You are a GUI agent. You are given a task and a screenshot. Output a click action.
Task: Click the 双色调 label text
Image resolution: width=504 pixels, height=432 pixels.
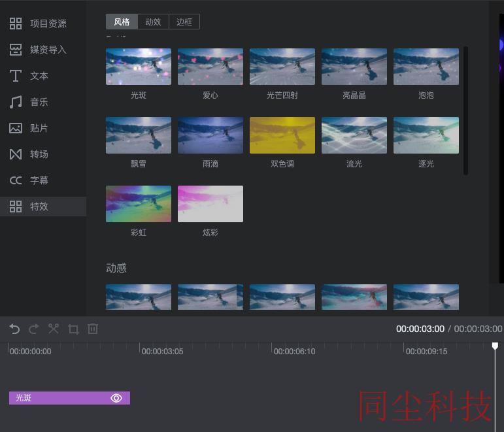(x=282, y=164)
